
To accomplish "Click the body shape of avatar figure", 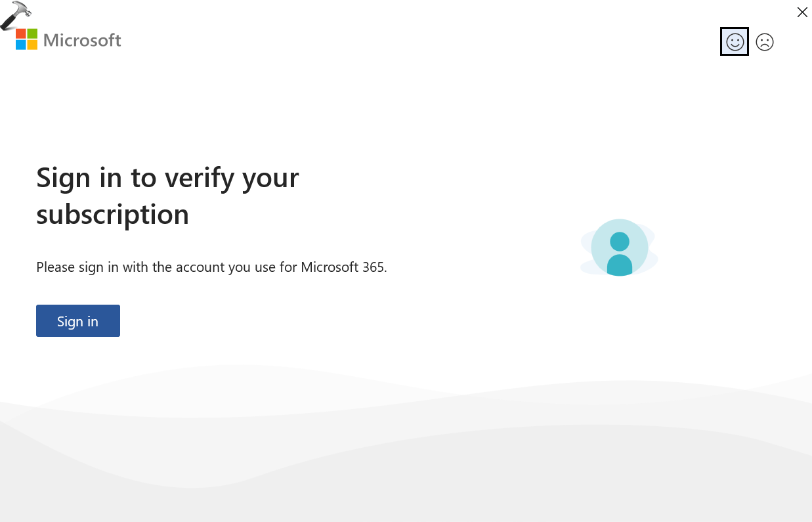I will click(x=620, y=265).
